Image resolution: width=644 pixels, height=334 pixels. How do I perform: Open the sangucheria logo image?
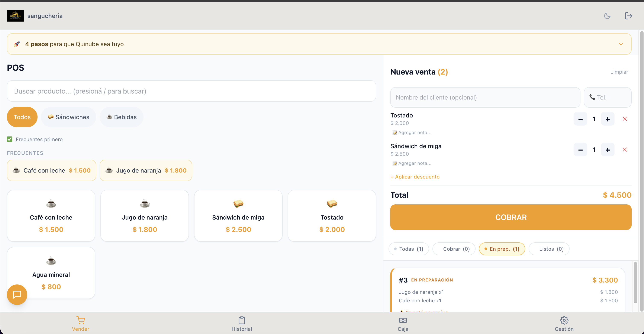click(x=15, y=16)
